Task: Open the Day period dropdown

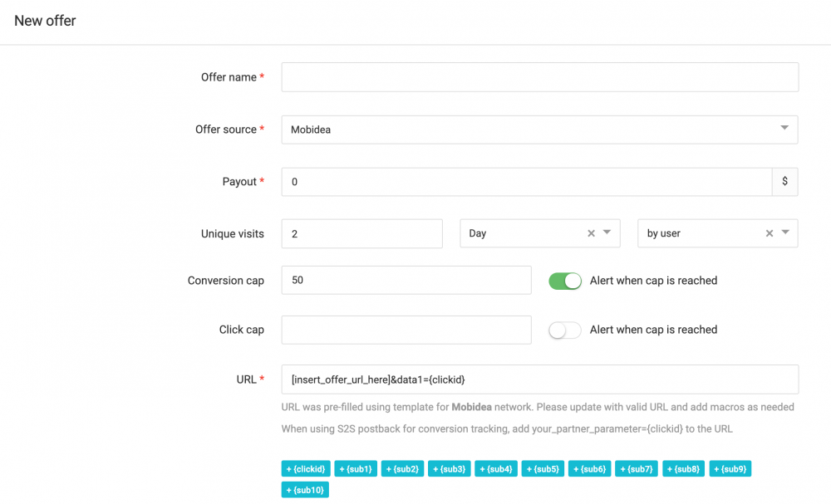Action: point(539,233)
